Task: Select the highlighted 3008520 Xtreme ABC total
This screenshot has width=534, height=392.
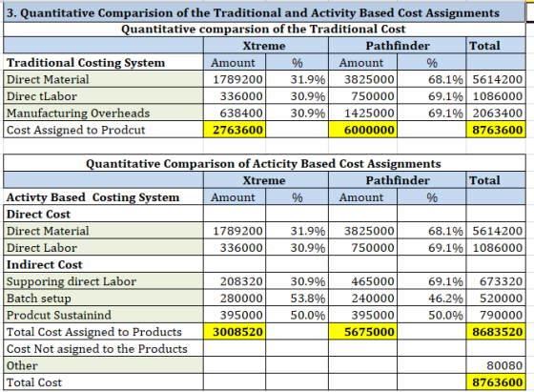Action: [235, 332]
